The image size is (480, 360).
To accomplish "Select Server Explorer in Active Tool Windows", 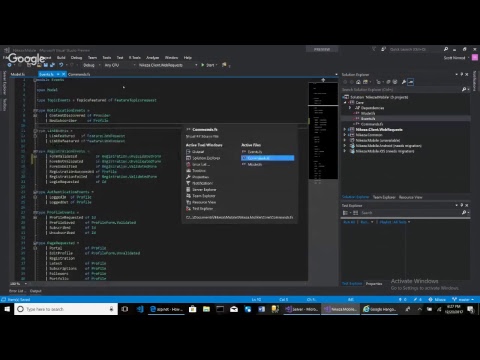I will pyautogui.click(x=204, y=190).
